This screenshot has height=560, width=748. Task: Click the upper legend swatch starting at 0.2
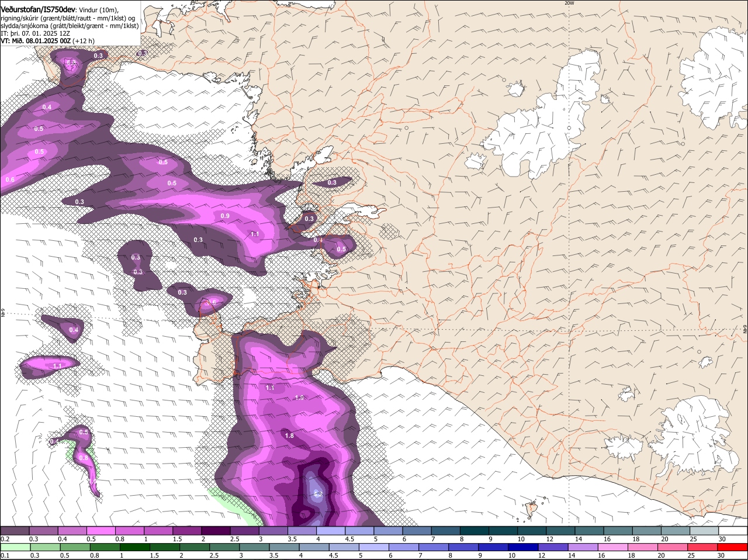15,531
